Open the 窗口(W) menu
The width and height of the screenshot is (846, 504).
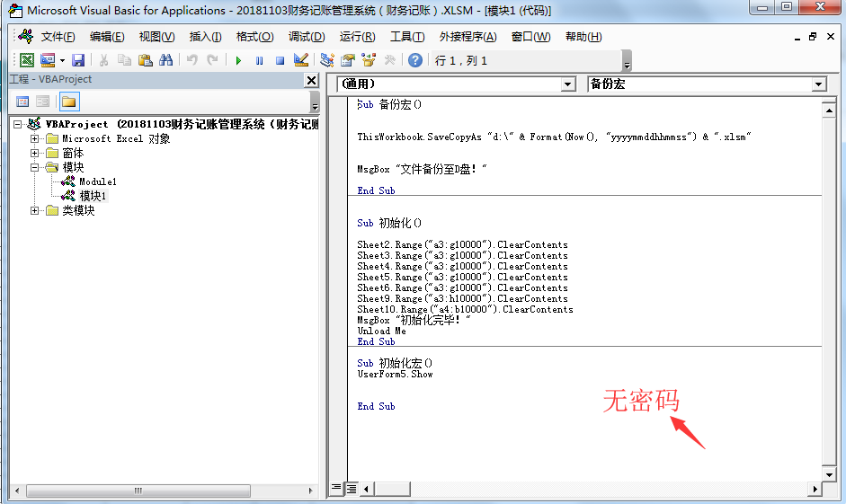(531, 37)
